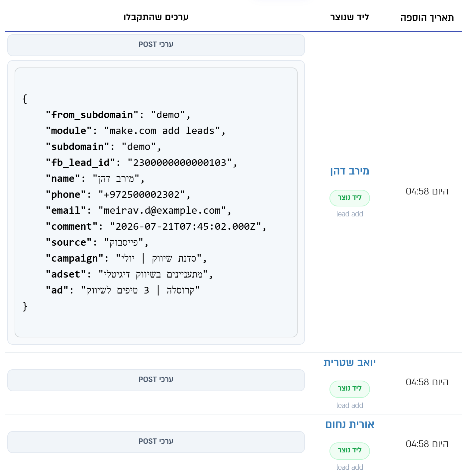This screenshot has height=476, width=467.
Task: Click the "from_subdomain": "demo" line
Action: click(118, 115)
